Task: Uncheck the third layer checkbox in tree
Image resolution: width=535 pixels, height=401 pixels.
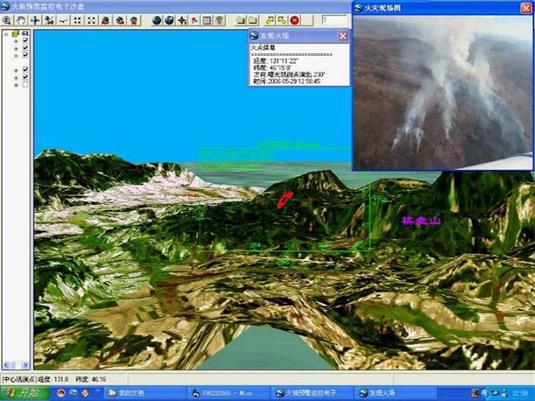Action: [25, 55]
